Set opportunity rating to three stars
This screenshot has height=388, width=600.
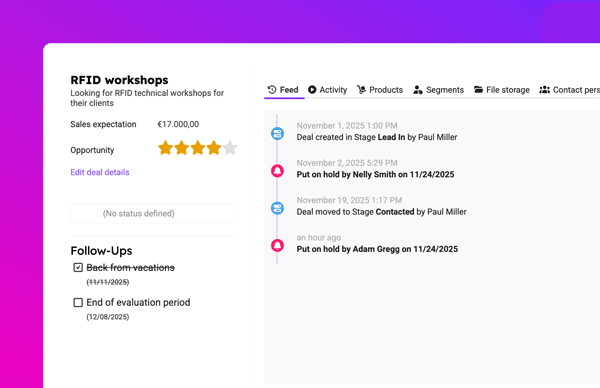197,148
